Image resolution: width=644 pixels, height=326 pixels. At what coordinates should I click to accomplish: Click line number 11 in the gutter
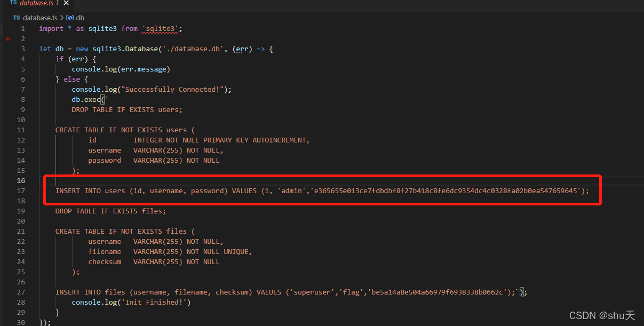click(21, 130)
